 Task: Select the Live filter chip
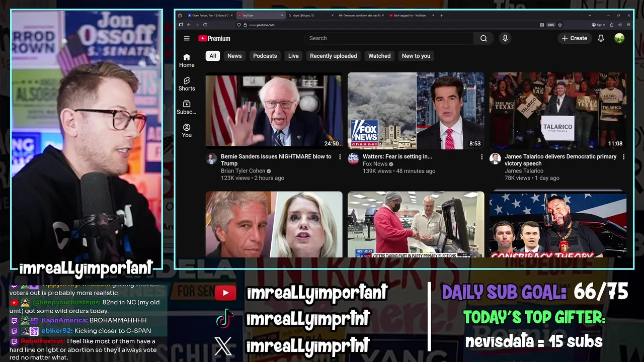pyautogui.click(x=293, y=56)
